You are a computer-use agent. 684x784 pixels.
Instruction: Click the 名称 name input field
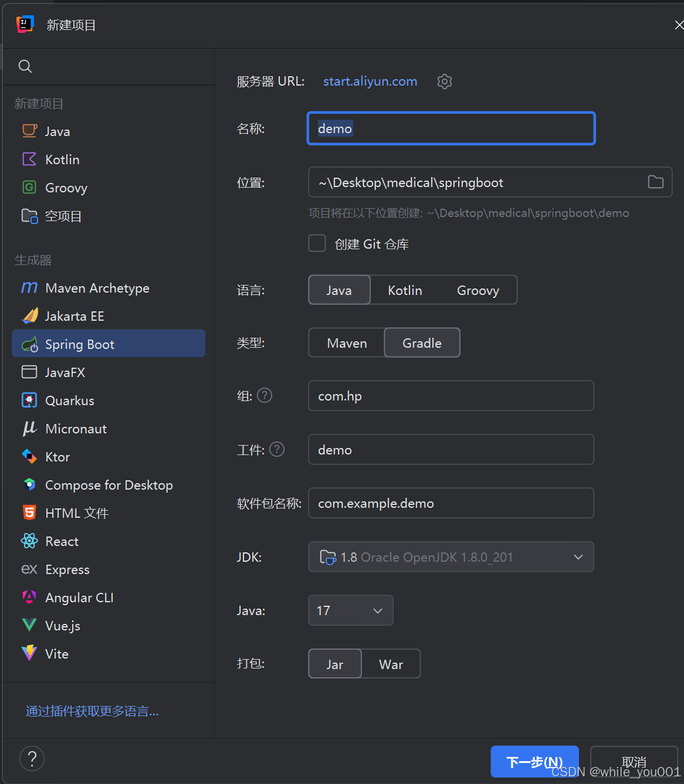[451, 128]
